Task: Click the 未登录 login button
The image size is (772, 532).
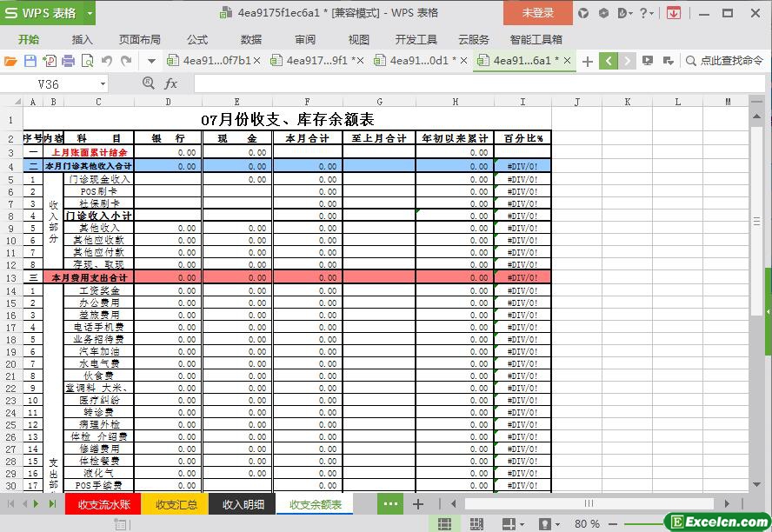Action: point(537,13)
